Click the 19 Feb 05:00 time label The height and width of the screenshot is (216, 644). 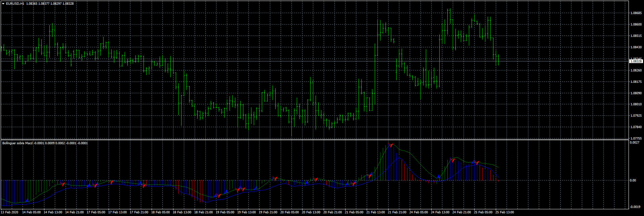(x=225, y=212)
